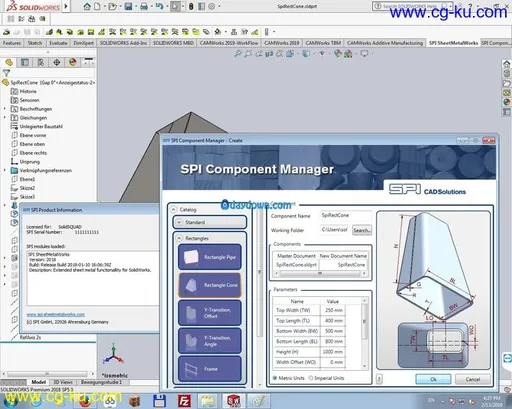Screen dimensions: 512x409
Task: Expand the SolidWorks menu flyout arrow beside logo
Action: coord(66,6)
